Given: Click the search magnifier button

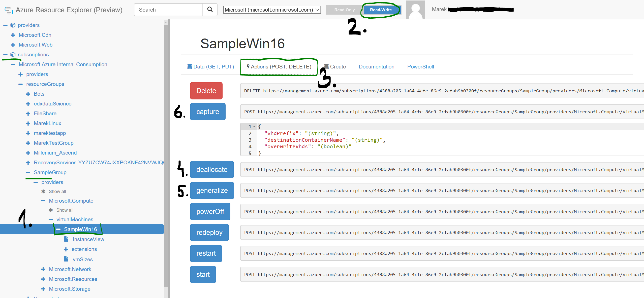Looking at the screenshot, I should (210, 10).
